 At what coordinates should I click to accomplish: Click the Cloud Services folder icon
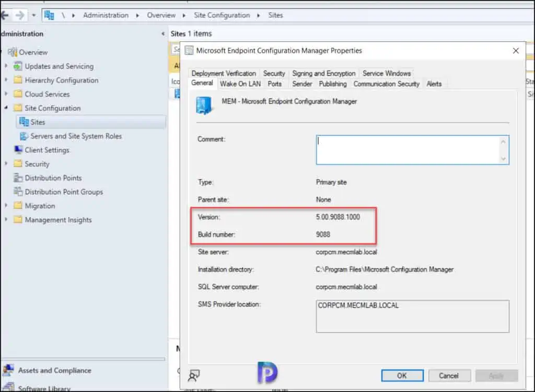pyautogui.click(x=18, y=94)
